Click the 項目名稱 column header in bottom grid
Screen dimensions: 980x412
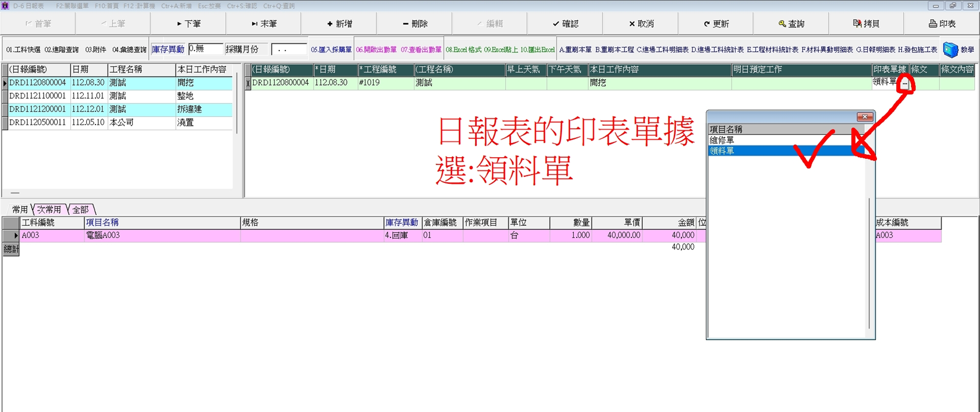coord(162,223)
